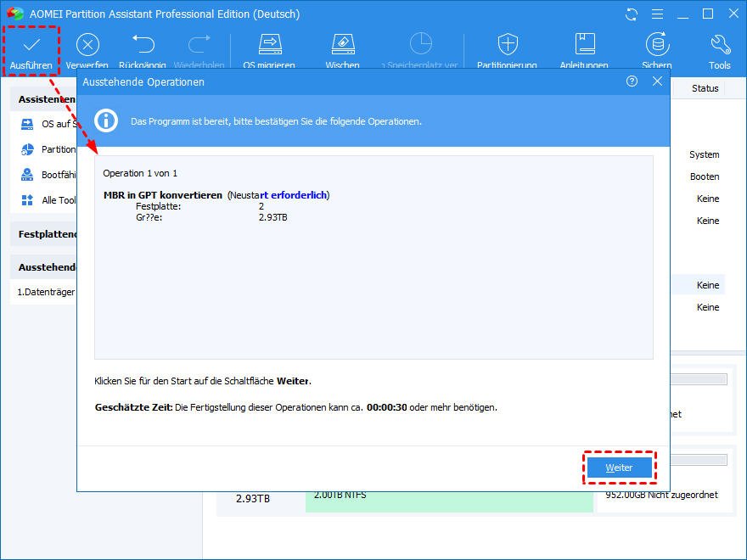Click the Festplatten section header
Screen dimensions: 747x560
tap(44, 234)
